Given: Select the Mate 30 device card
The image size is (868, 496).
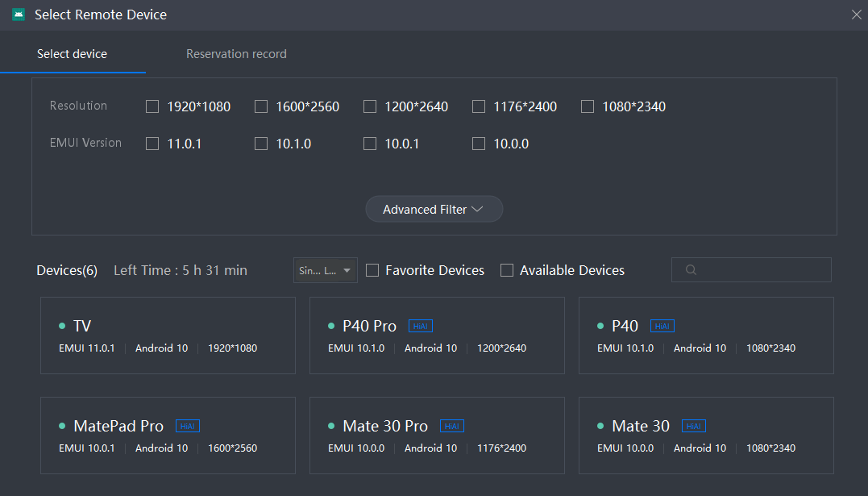Looking at the screenshot, I should coord(706,435).
